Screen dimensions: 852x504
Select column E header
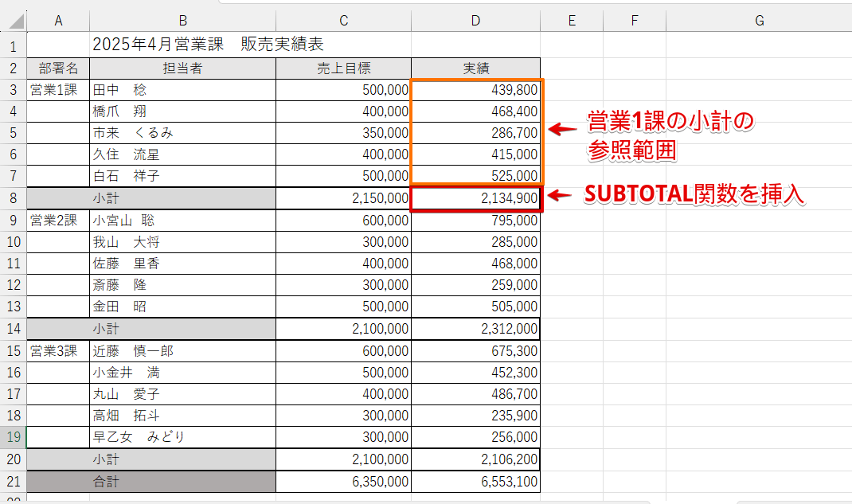pos(572,21)
